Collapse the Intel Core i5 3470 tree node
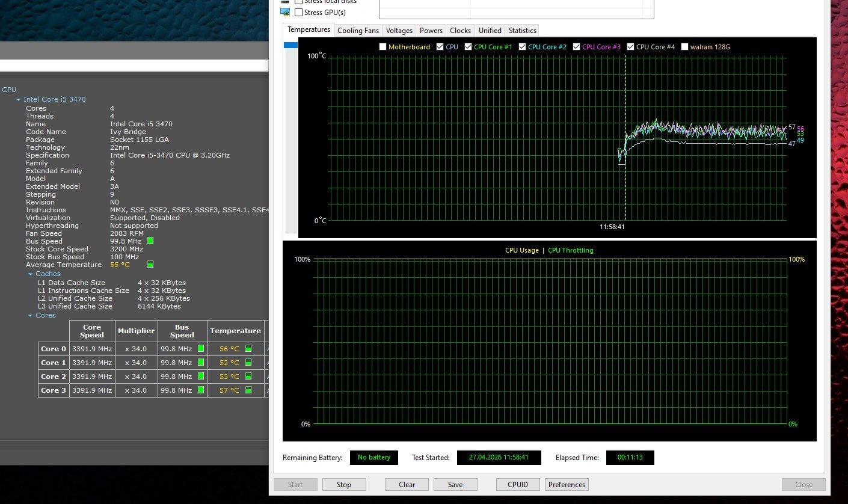 (19, 100)
